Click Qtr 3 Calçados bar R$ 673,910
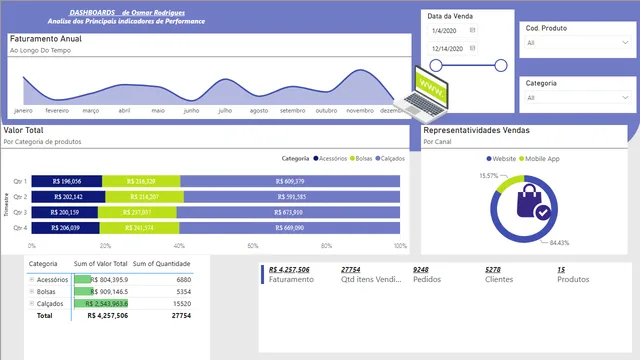This screenshot has width=640, height=360. pyautogui.click(x=288, y=212)
